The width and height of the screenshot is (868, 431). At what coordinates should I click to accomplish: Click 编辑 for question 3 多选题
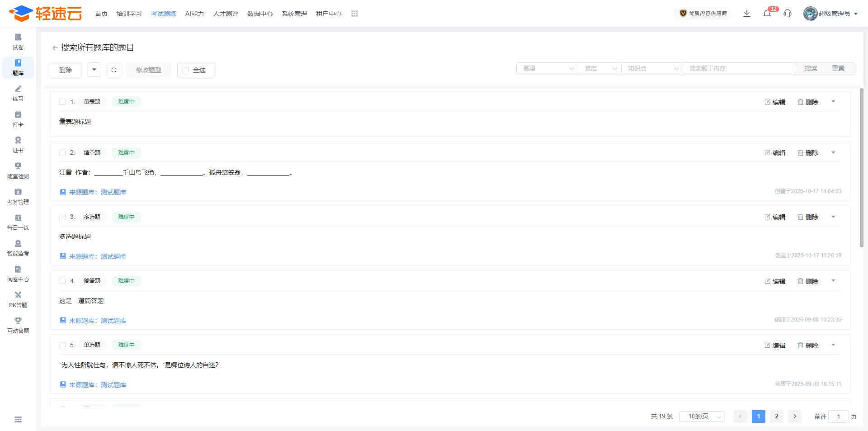click(x=775, y=217)
